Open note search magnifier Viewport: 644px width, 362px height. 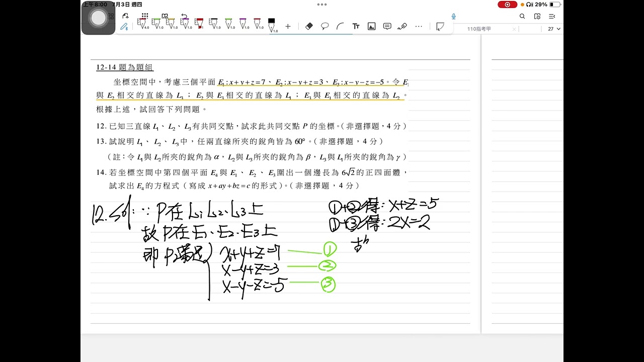click(x=522, y=16)
